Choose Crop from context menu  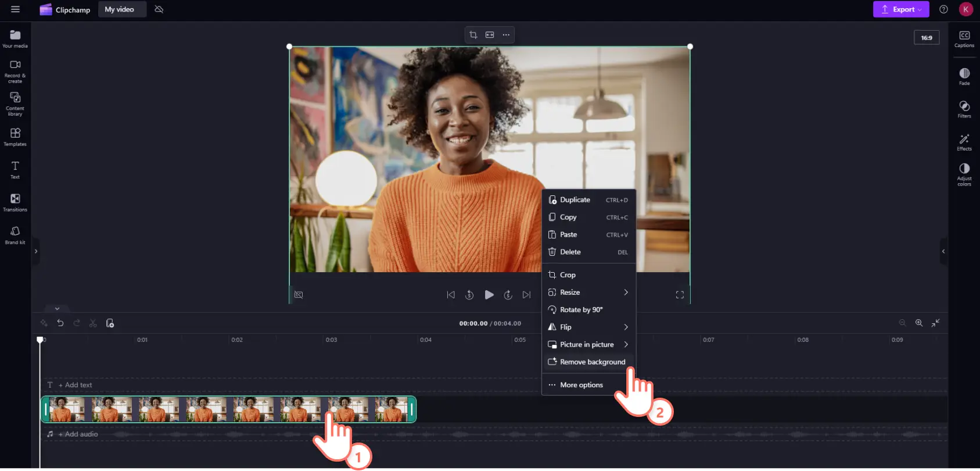589,274
